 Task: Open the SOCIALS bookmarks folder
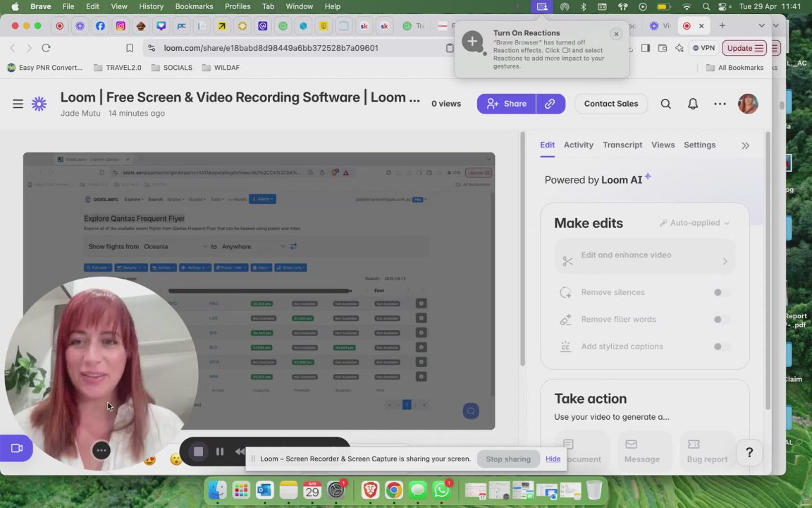point(171,68)
